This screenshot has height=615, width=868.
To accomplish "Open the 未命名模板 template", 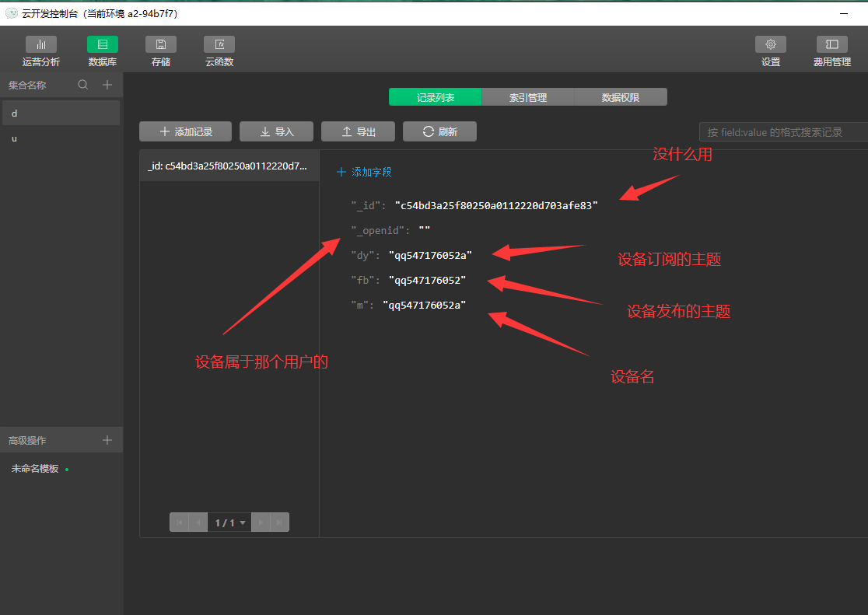I will pos(35,468).
